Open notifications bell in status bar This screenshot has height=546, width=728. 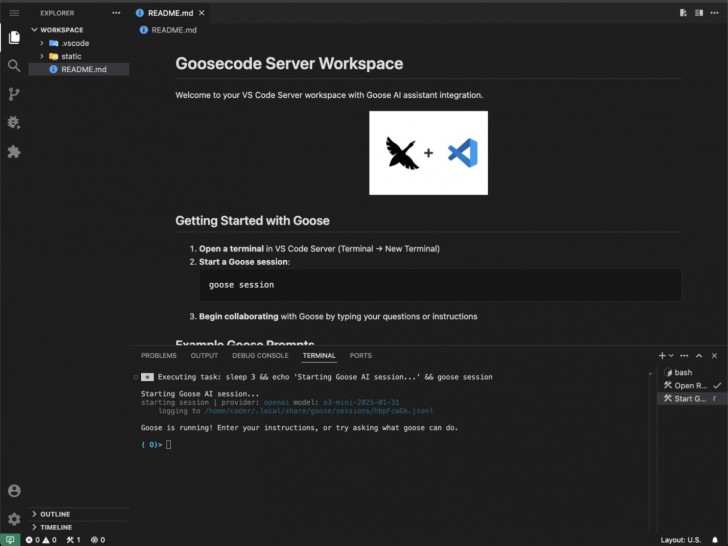pos(715,540)
